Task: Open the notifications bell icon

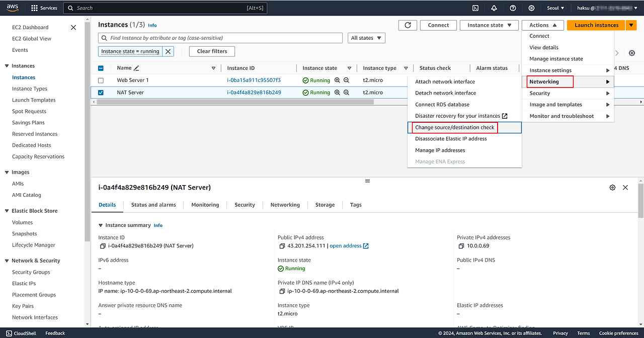Action: coord(494,8)
